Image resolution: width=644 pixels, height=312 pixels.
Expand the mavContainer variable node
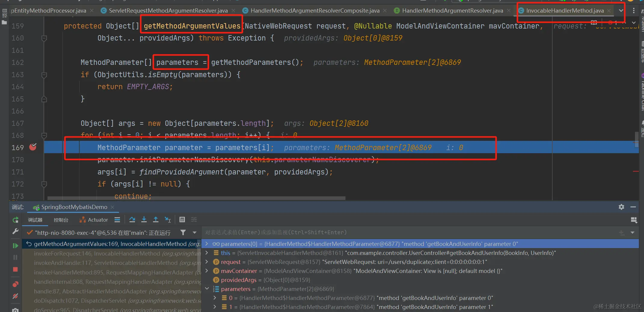click(x=207, y=271)
